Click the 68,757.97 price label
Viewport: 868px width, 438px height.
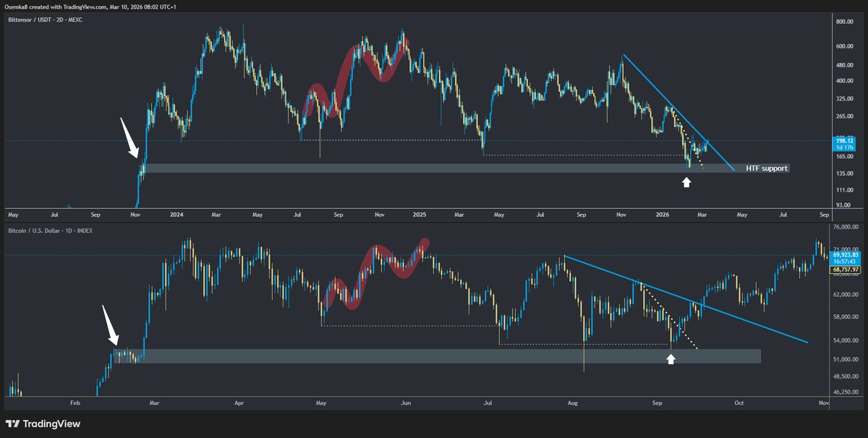pyautogui.click(x=845, y=270)
